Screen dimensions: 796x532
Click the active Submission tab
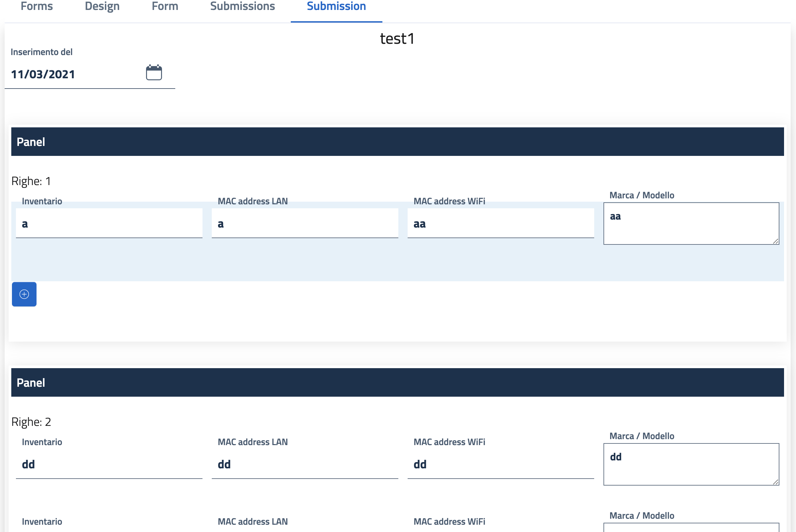click(336, 6)
